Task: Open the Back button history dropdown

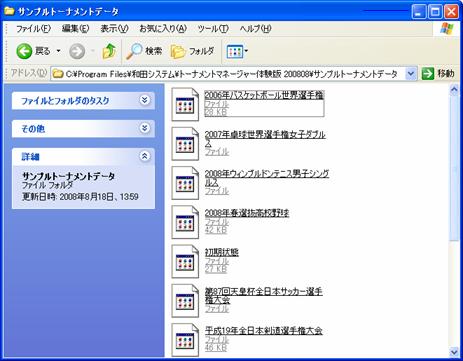Action: (x=59, y=51)
